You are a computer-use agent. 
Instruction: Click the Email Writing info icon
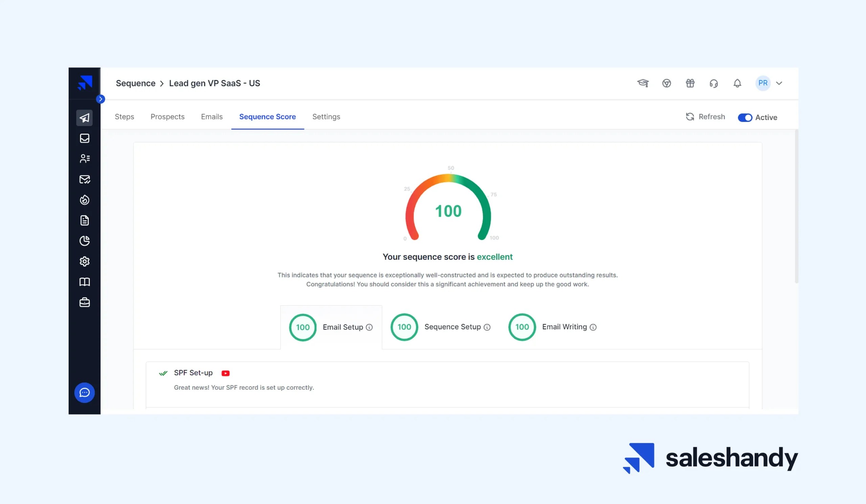pyautogui.click(x=593, y=327)
